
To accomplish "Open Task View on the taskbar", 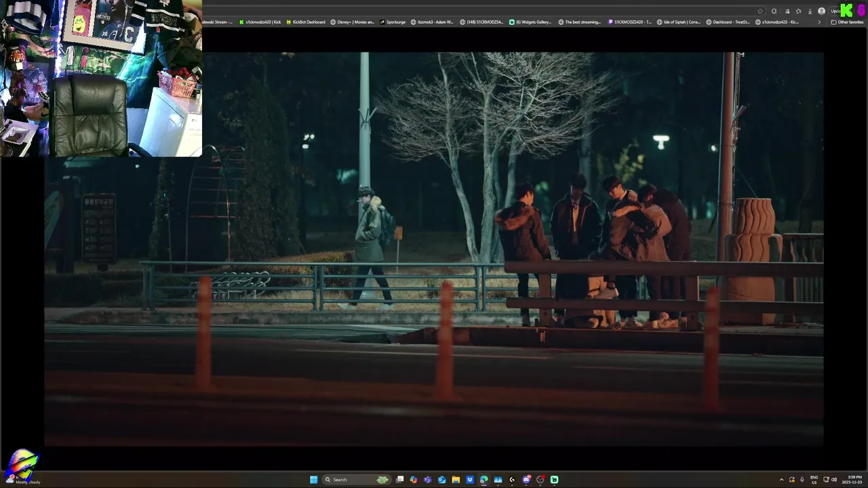I will coord(399,480).
